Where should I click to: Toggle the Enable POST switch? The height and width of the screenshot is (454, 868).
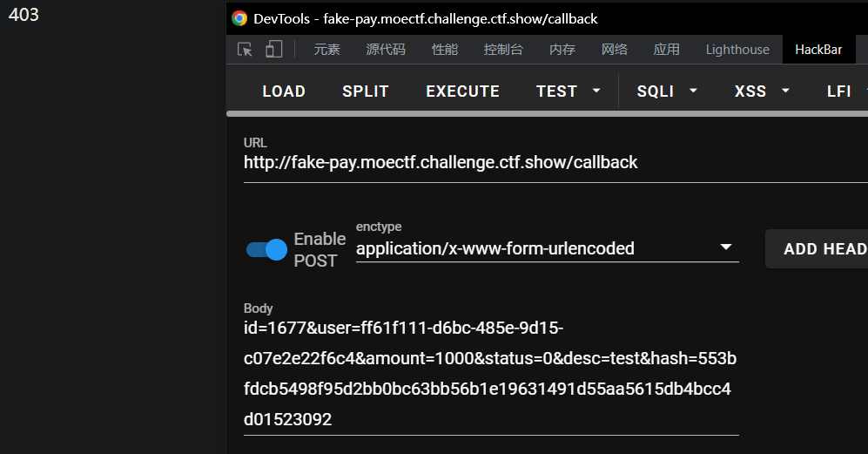tap(266, 250)
